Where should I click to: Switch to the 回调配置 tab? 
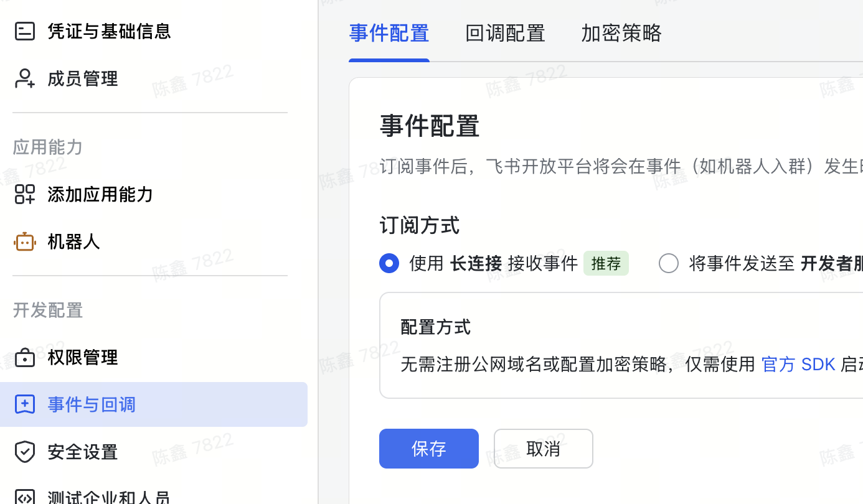click(x=505, y=33)
